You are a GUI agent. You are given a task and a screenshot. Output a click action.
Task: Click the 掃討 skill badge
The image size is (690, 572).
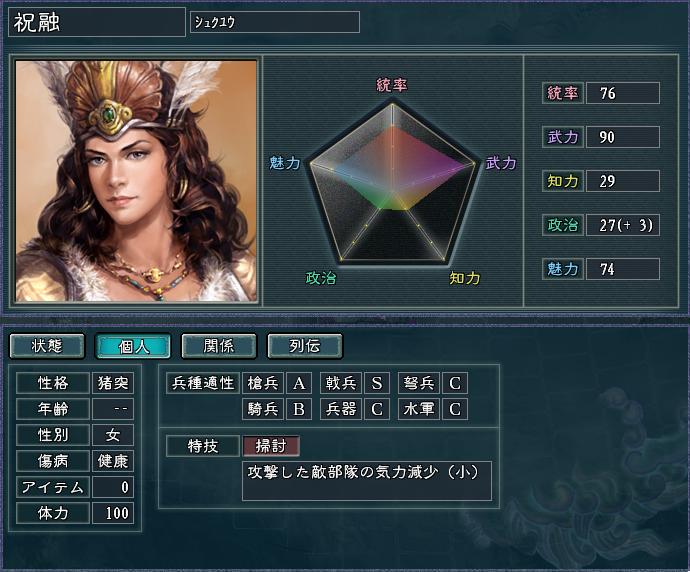(x=271, y=446)
